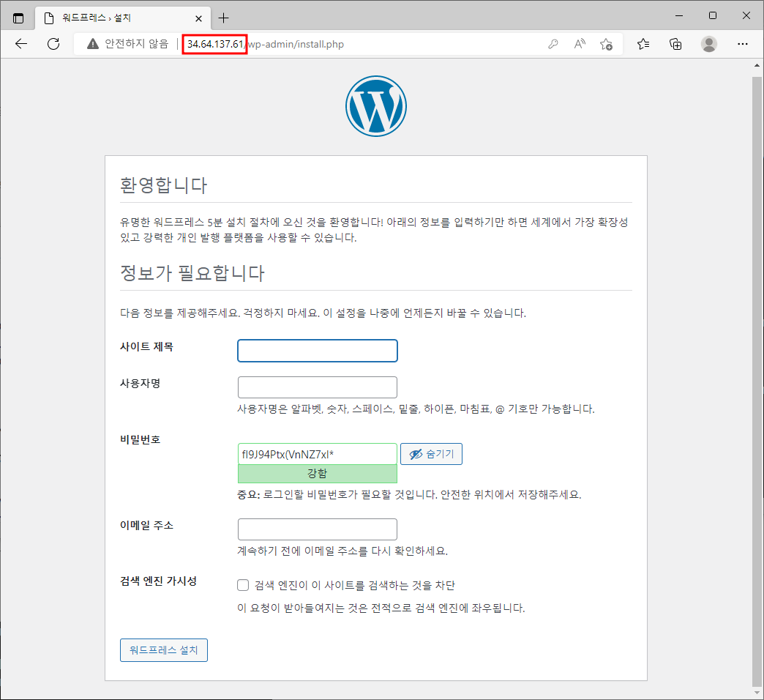Viewport: 764px width, 700px height.
Task: Open the Collections panel
Action: tap(675, 44)
